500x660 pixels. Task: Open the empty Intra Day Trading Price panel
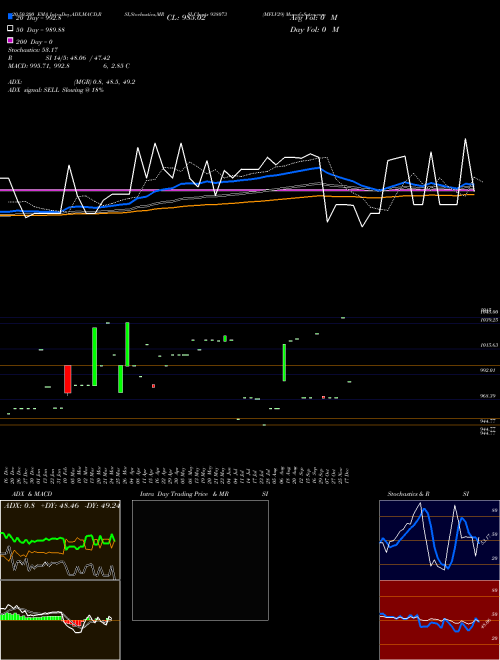pos(200,560)
